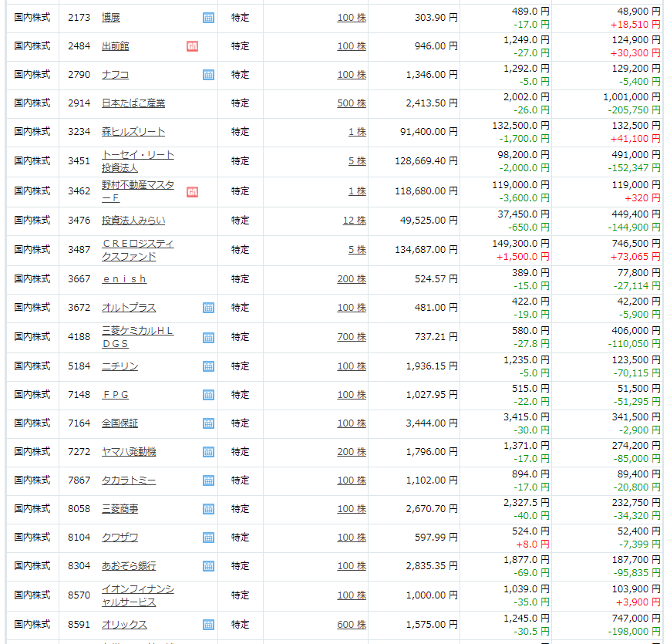Open the 出前館 stock link
670x644 pixels.
coord(116,46)
